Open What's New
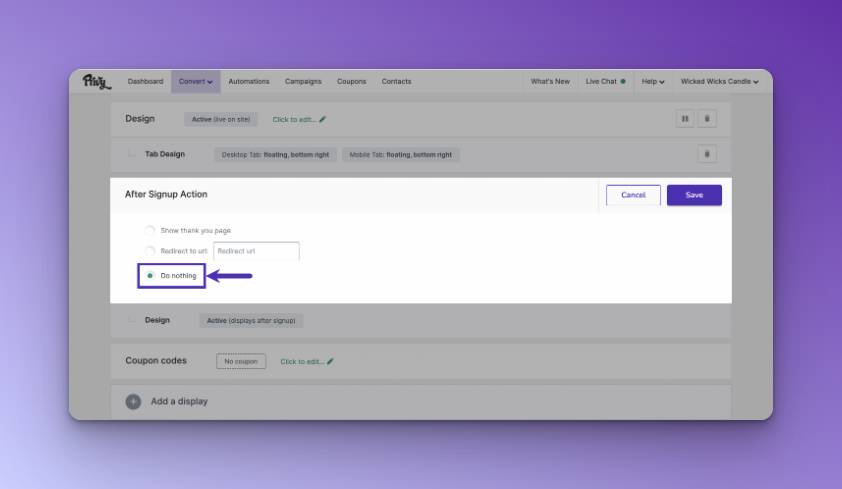 tap(550, 82)
